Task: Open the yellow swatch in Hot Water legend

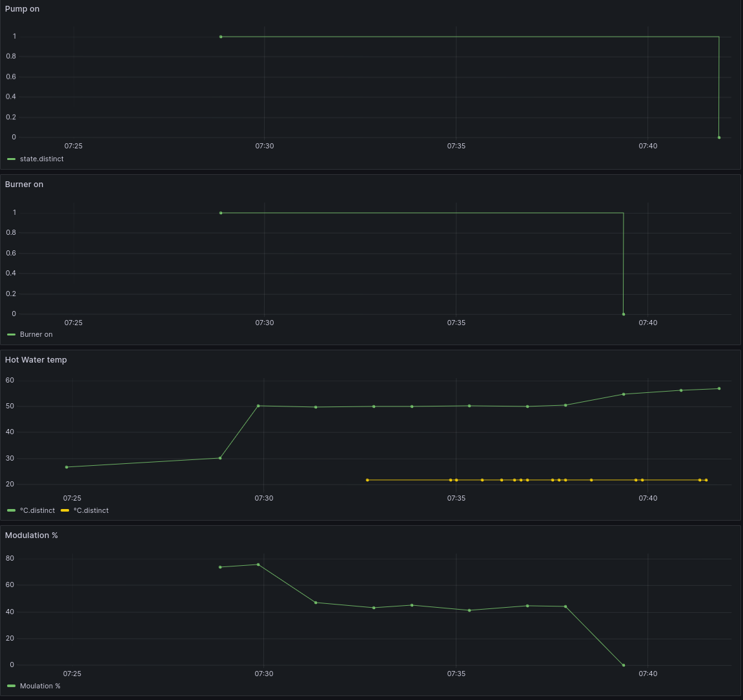Action: [x=65, y=510]
